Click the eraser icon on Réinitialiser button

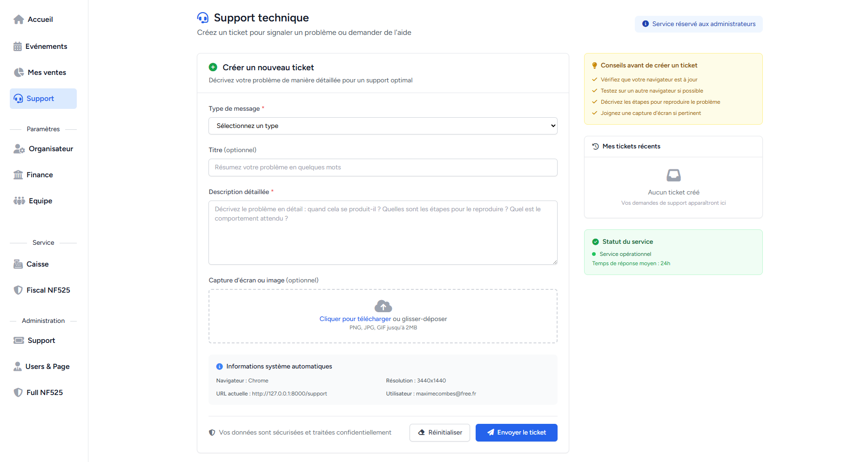tap(422, 433)
